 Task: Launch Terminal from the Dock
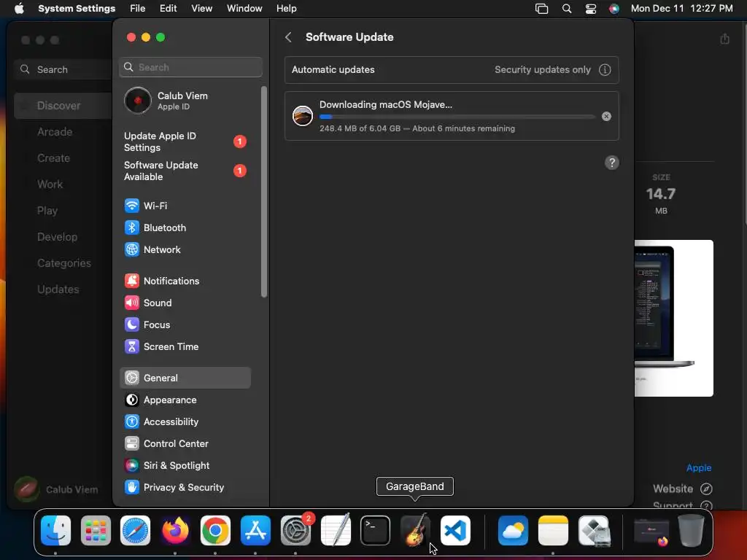[376, 531]
